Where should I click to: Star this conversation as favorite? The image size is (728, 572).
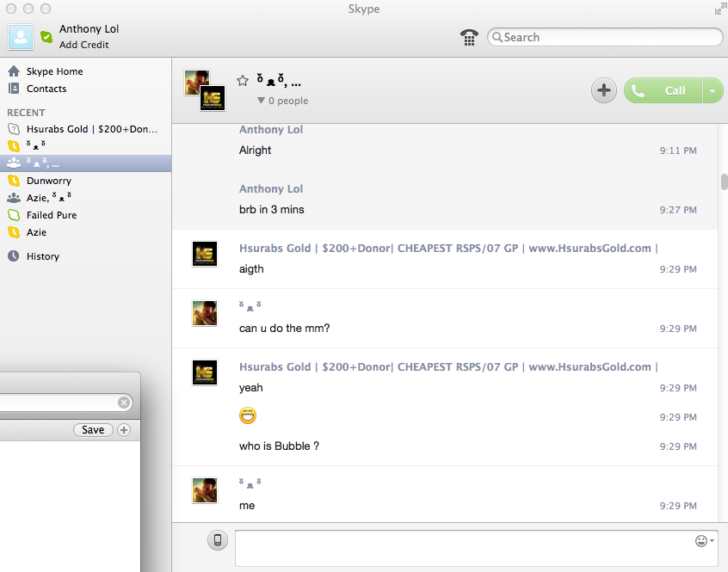point(243,81)
